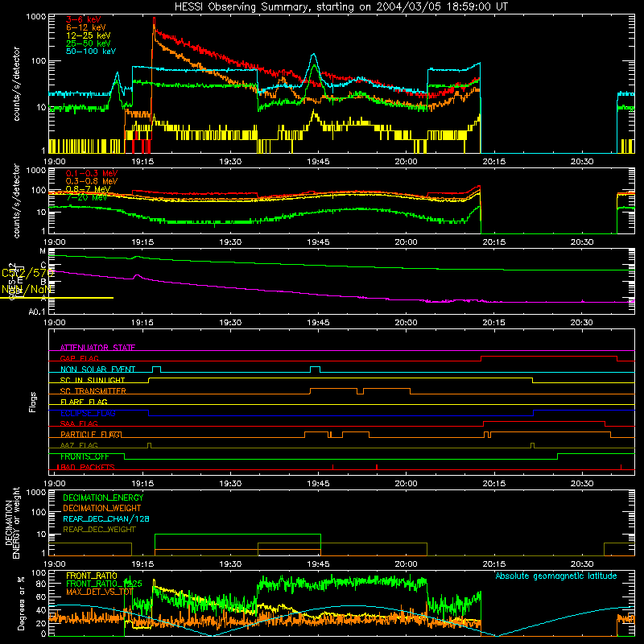Select the PARTICLE_FLAG label

[x=91, y=435]
